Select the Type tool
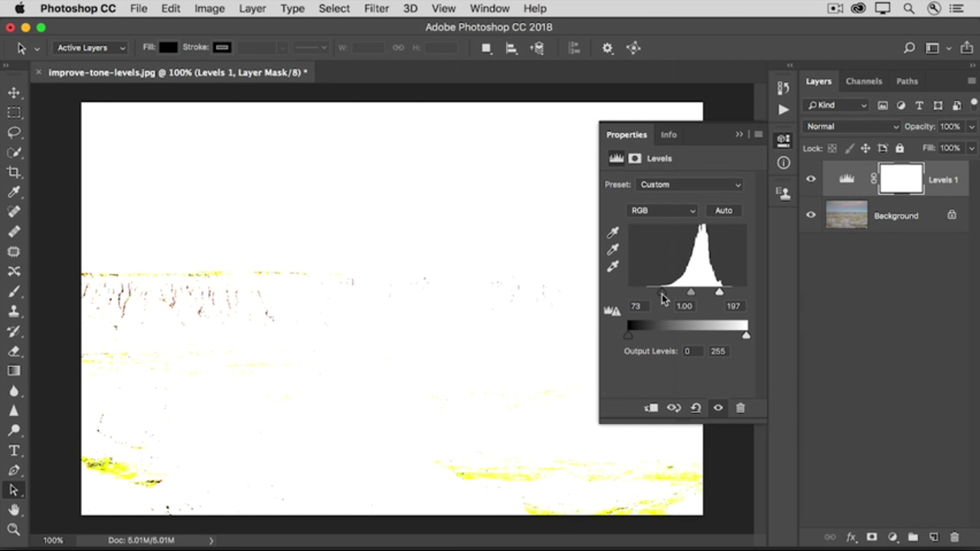This screenshot has height=551, width=980. tap(14, 451)
